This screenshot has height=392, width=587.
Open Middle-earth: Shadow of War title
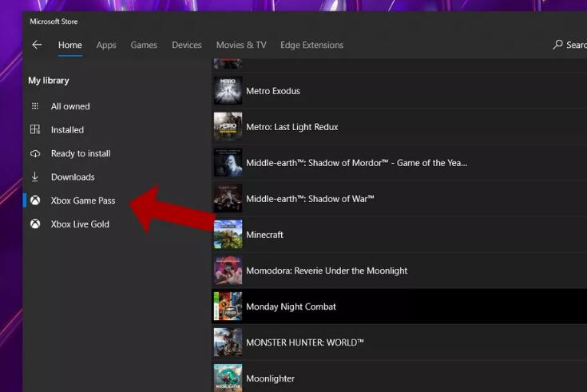click(310, 199)
